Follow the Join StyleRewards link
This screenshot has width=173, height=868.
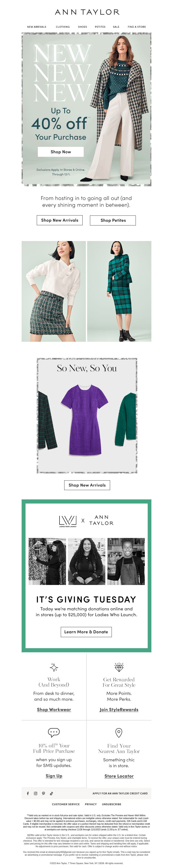[119, 709]
